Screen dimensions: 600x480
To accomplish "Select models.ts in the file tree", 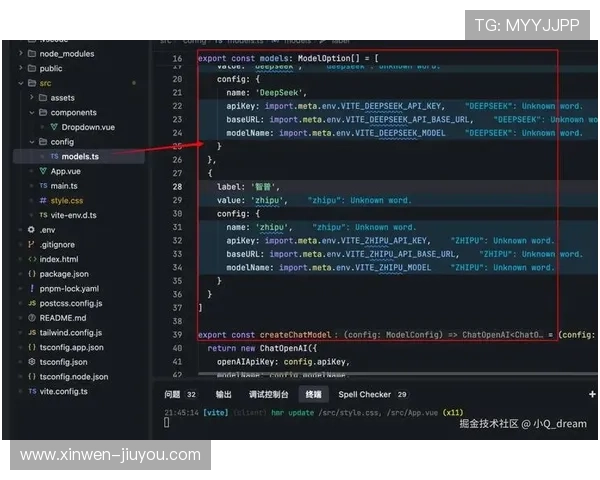I will [x=80, y=157].
